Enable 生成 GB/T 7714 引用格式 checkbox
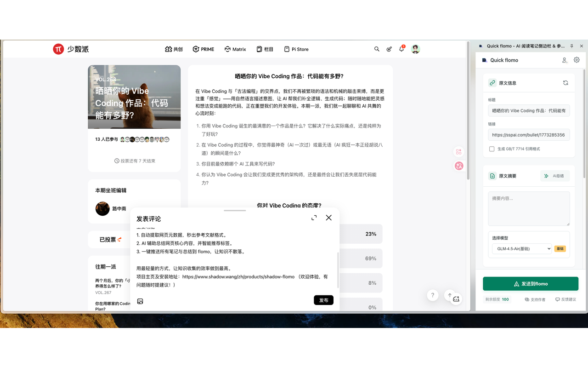The image size is (588, 368). pyautogui.click(x=492, y=149)
